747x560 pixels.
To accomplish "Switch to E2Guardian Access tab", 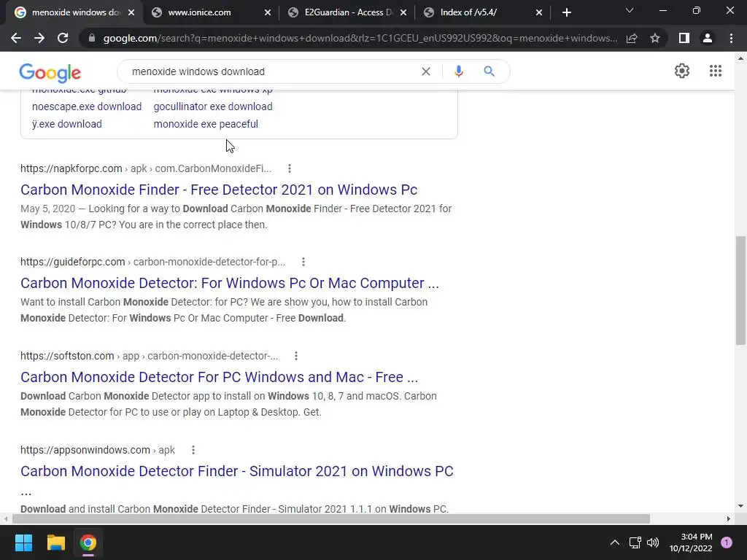I will 348,12.
